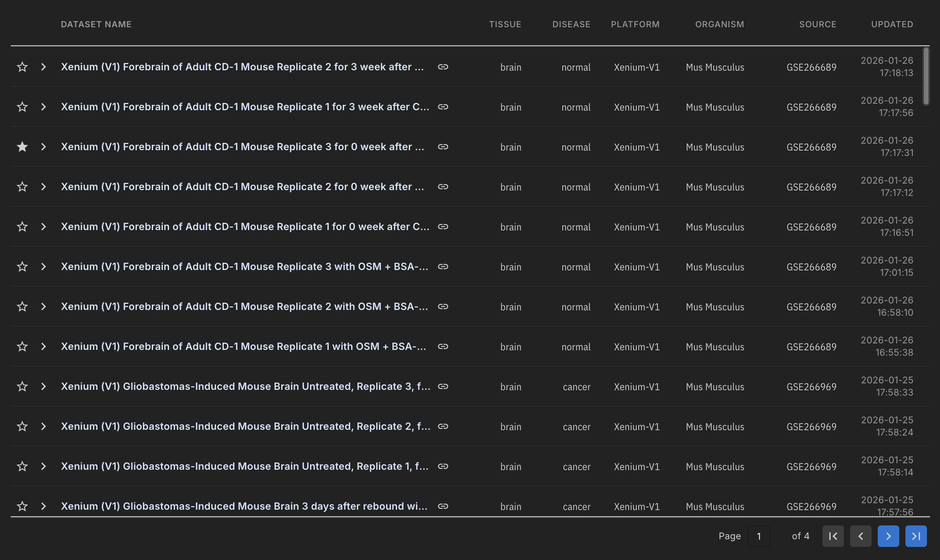Viewport: 940px width, 560px height.
Task: Click link icon for Replicate 3 0-week row
Action: (x=443, y=147)
